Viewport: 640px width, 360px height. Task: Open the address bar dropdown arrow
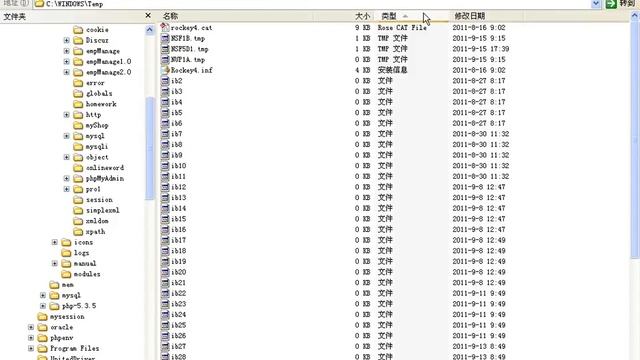coord(596,4)
